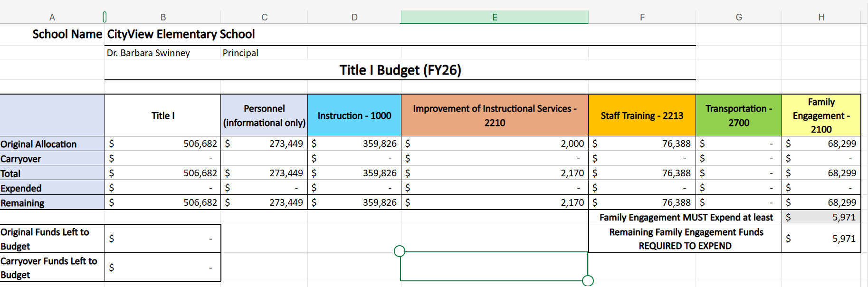Grab the bottom-right selection handle circle
The width and height of the screenshot is (868, 287).
[x=588, y=281]
